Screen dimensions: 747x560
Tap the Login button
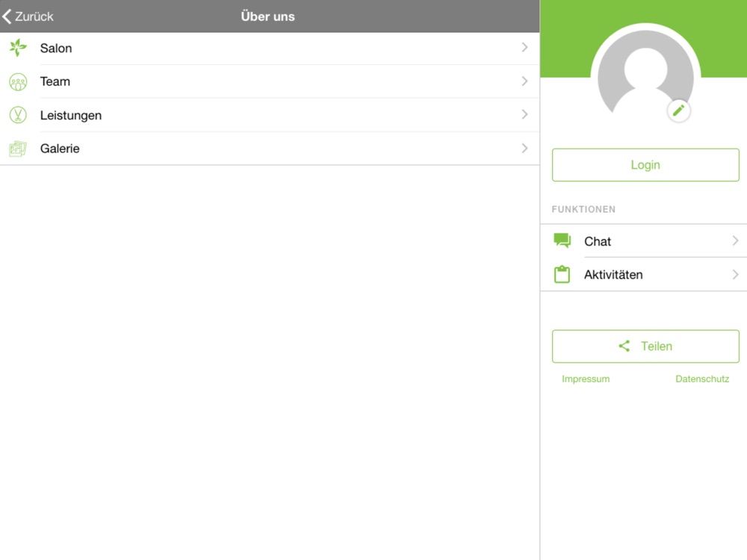(x=645, y=165)
